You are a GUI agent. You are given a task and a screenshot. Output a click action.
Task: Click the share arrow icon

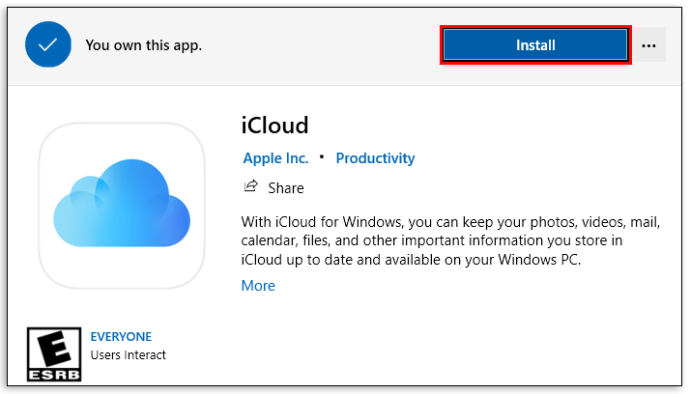(x=251, y=186)
